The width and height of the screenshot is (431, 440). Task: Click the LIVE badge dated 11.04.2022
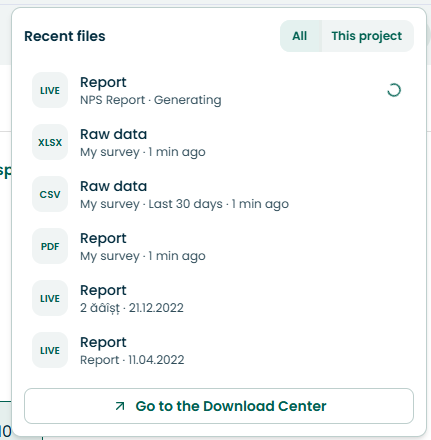click(x=50, y=350)
